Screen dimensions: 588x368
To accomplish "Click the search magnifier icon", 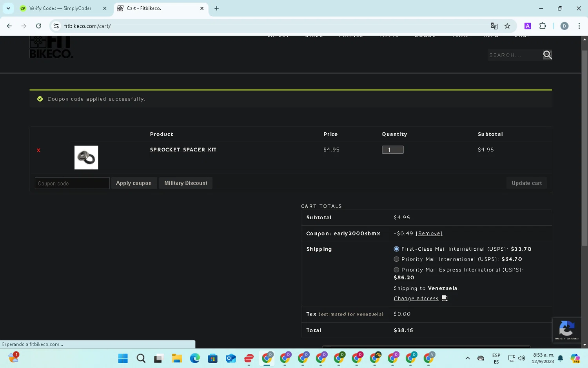I will (547, 55).
